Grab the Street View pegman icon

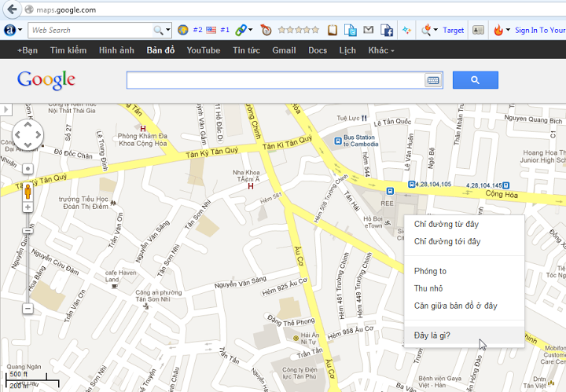28,191
